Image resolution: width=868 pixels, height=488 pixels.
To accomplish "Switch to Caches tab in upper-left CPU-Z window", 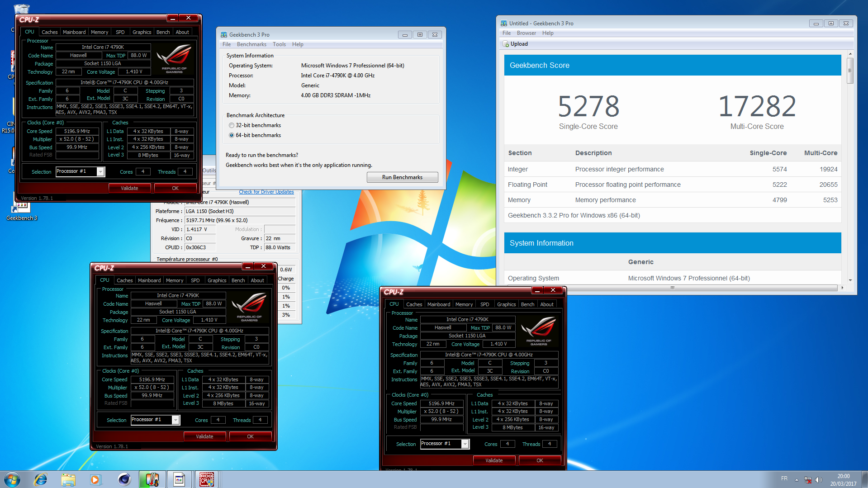I will pos(50,32).
